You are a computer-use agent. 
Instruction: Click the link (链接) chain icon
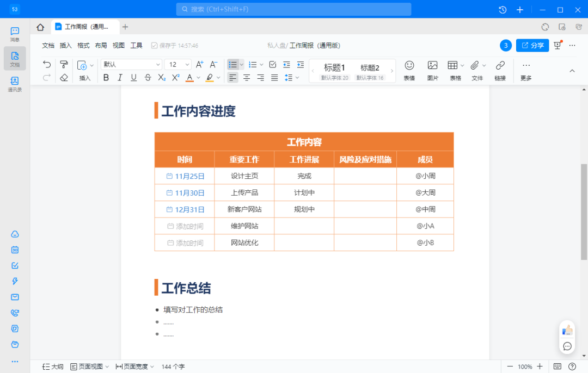500,66
